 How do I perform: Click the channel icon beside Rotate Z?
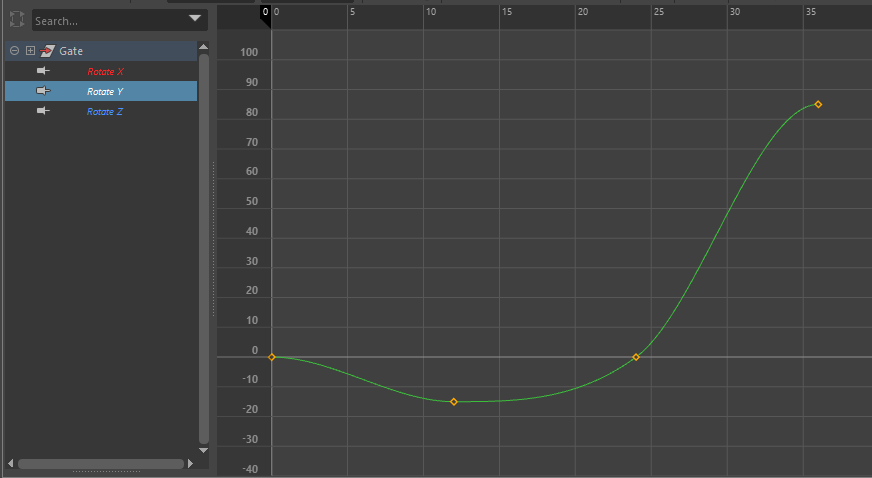click(43, 111)
